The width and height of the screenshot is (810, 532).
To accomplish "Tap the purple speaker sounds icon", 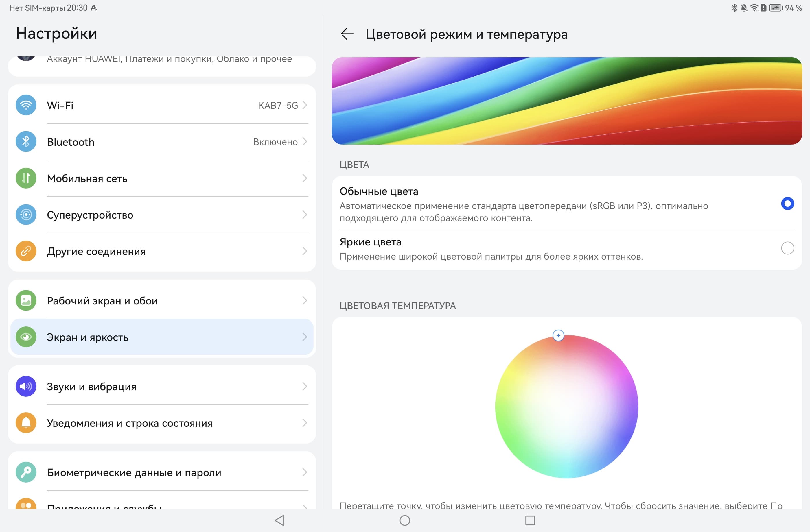I will pyautogui.click(x=26, y=386).
